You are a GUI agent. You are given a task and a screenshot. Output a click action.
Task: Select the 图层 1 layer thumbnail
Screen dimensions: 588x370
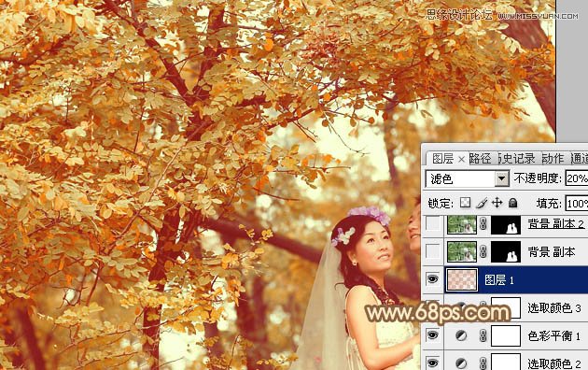coord(462,279)
